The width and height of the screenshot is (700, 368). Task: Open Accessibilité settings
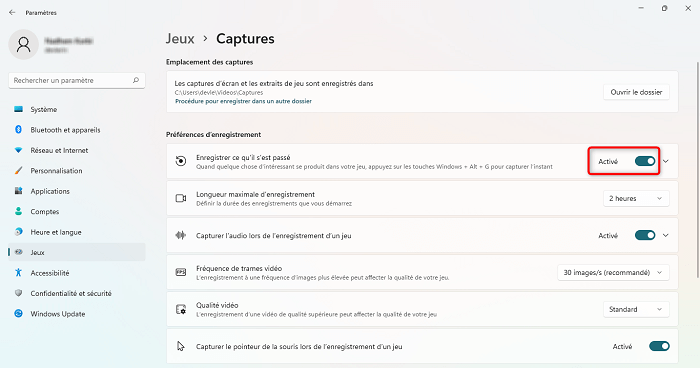77,273
